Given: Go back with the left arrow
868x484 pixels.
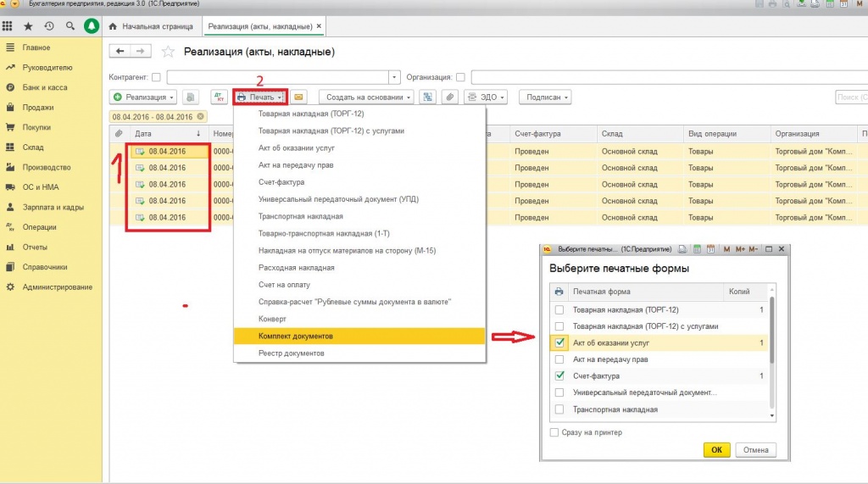Looking at the screenshot, I should (x=120, y=51).
